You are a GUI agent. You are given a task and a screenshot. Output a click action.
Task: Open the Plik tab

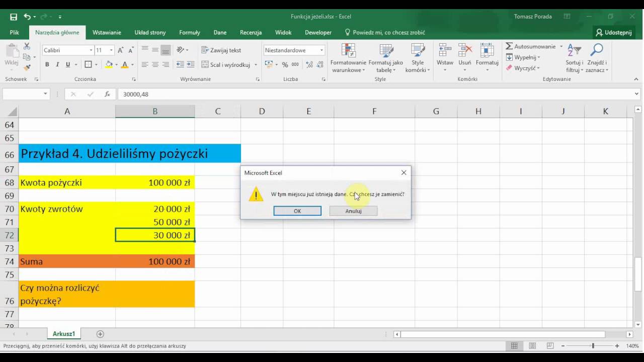15,32
